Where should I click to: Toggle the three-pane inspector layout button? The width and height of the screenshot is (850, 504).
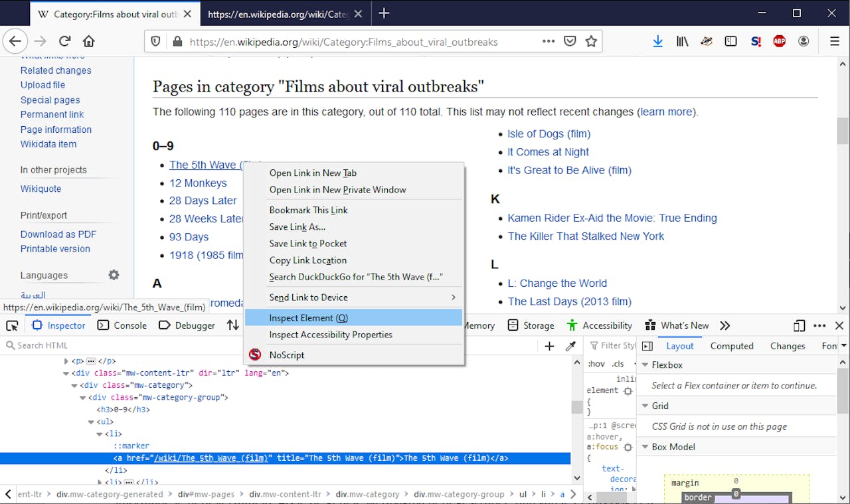coord(647,346)
